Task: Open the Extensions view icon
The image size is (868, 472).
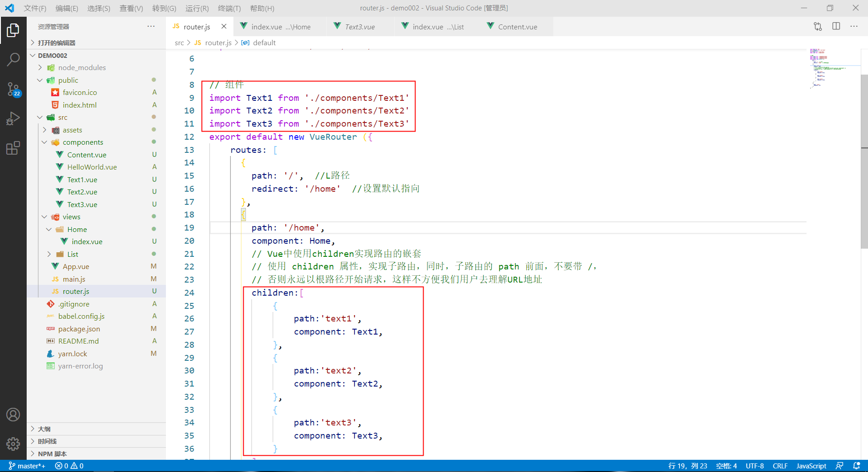Action: click(13, 148)
